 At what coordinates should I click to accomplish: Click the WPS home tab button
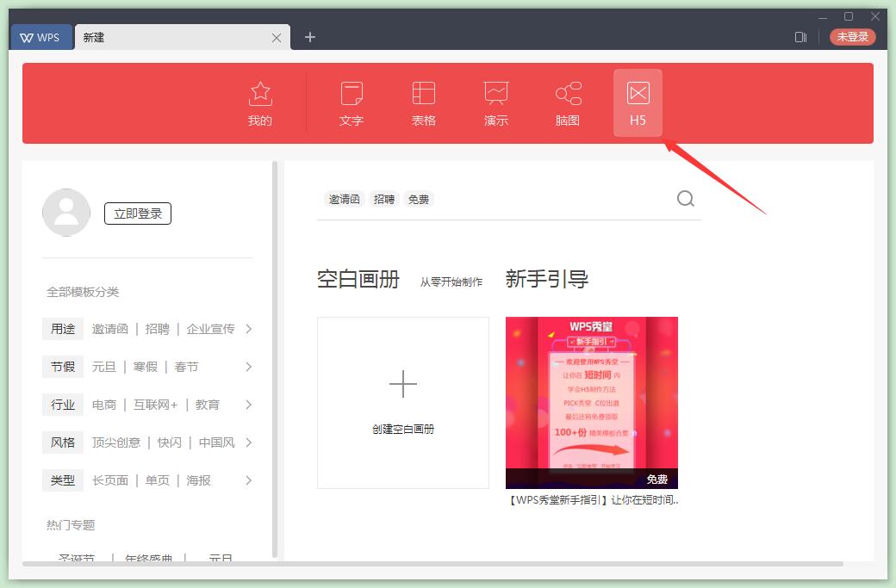pyautogui.click(x=41, y=37)
